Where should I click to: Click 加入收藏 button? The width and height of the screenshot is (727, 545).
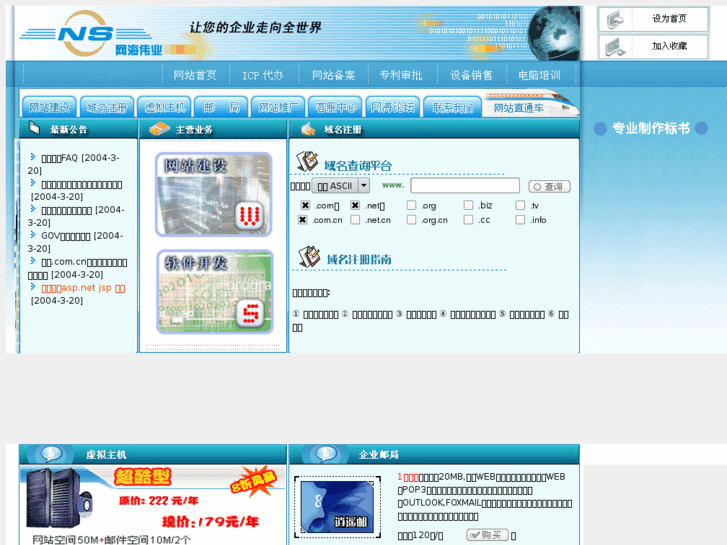(x=653, y=46)
